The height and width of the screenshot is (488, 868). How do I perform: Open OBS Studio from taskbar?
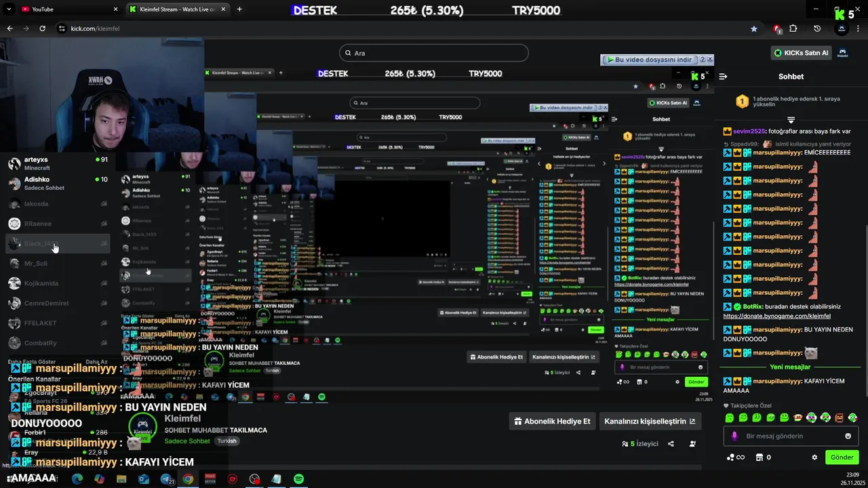coord(254,479)
